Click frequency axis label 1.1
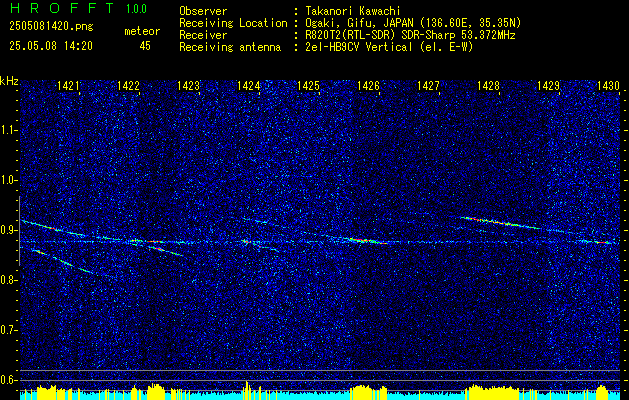 point(8,130)
